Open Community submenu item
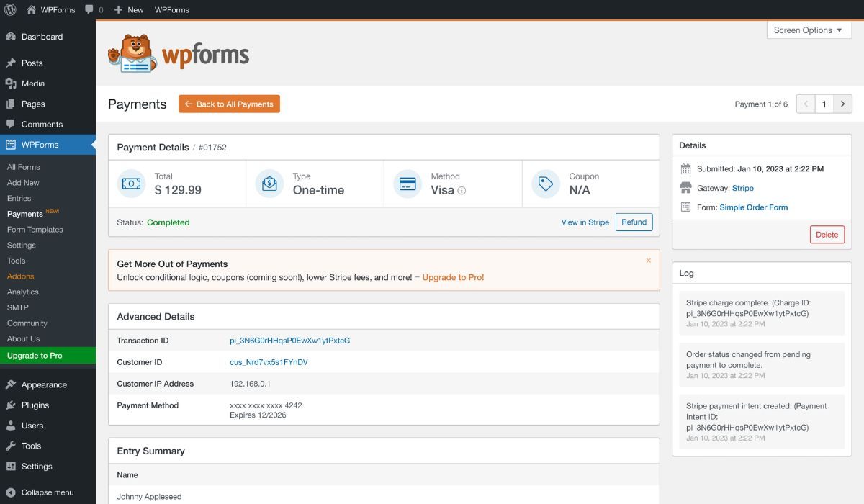This screenshot has height=504, width=864. click(27, 323)
